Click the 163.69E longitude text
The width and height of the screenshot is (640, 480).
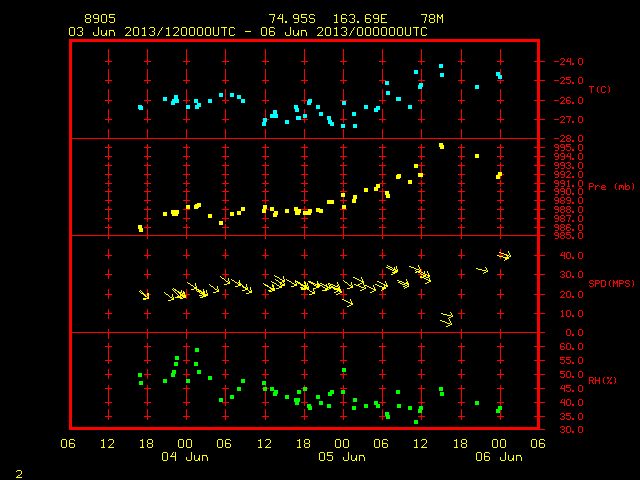pos(360,19)
